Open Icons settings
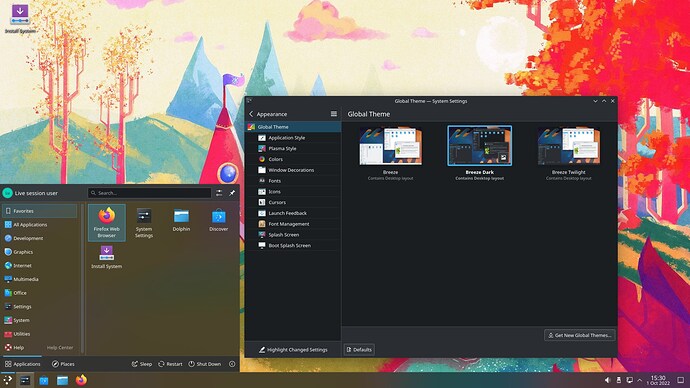 293,191
